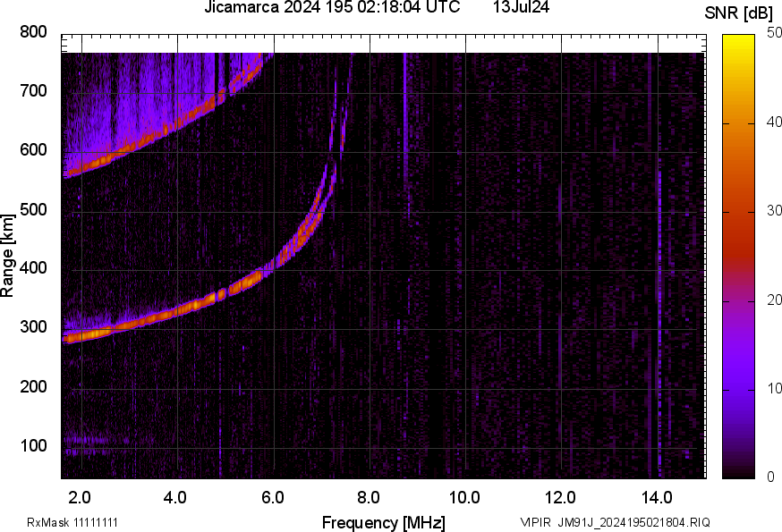Click the colorbar tick label "30"
782x532 pixels.
click(775, 211)
